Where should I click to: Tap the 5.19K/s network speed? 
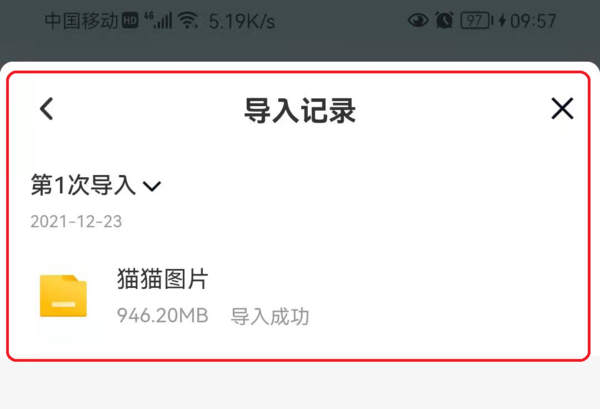coord(242,21)
